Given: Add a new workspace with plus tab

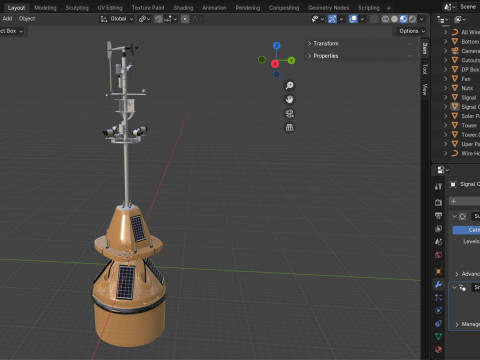Looking at the screenshot, I should coord(389,8).
